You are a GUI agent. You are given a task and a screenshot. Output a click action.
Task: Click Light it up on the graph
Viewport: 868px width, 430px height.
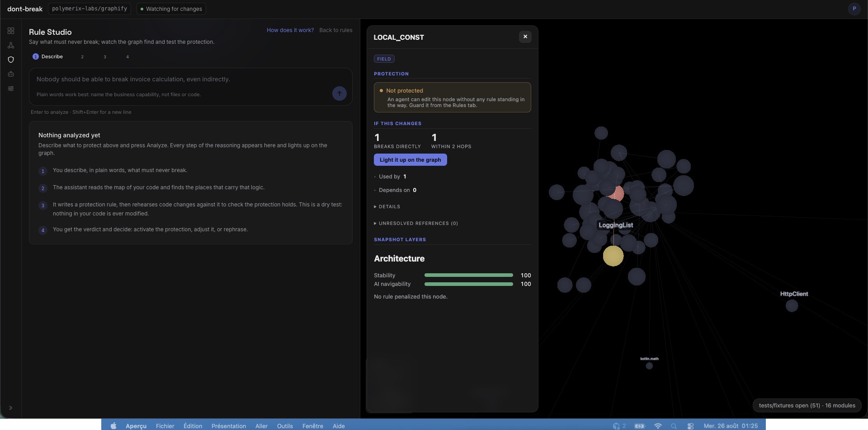point(410,160)
